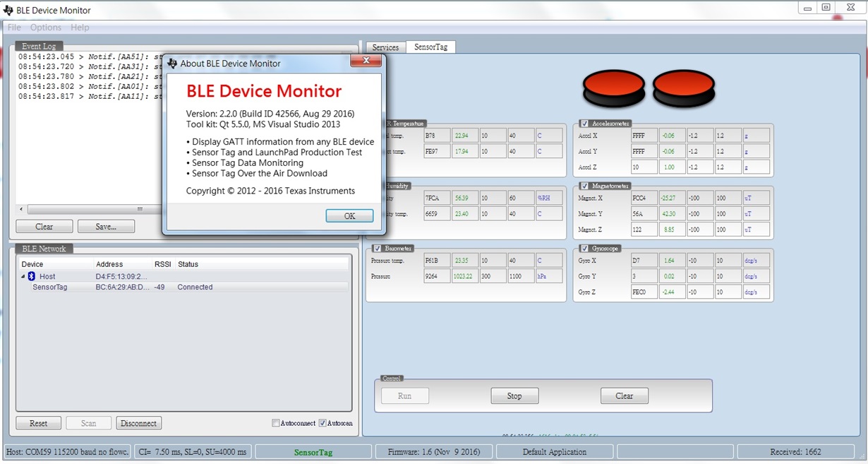Uncheck the Magnetometer checkbox
This screenshot has width=868, height=464.
tap(584, 186)
